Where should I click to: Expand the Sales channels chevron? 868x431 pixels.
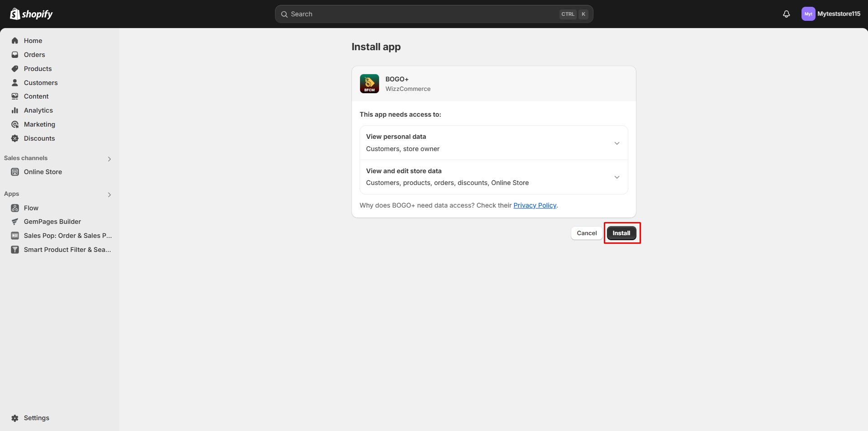pos(109,159)
